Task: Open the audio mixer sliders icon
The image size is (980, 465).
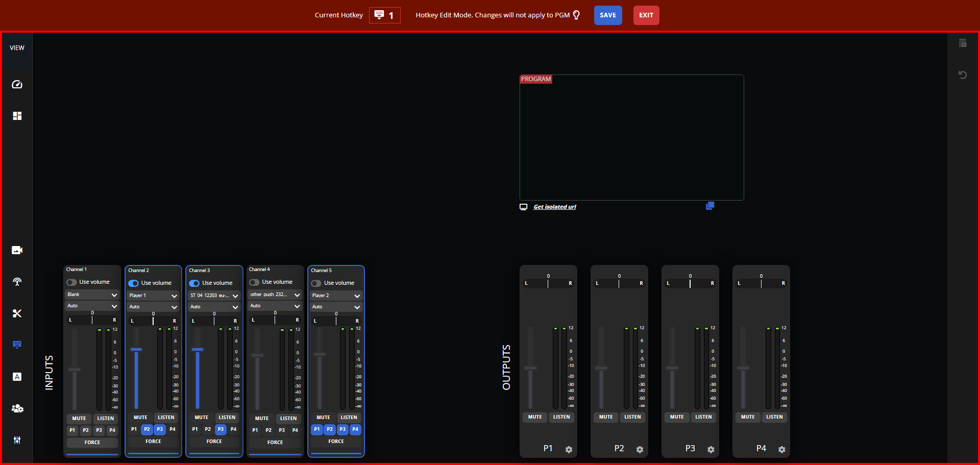Action: [x=17, y=440]
